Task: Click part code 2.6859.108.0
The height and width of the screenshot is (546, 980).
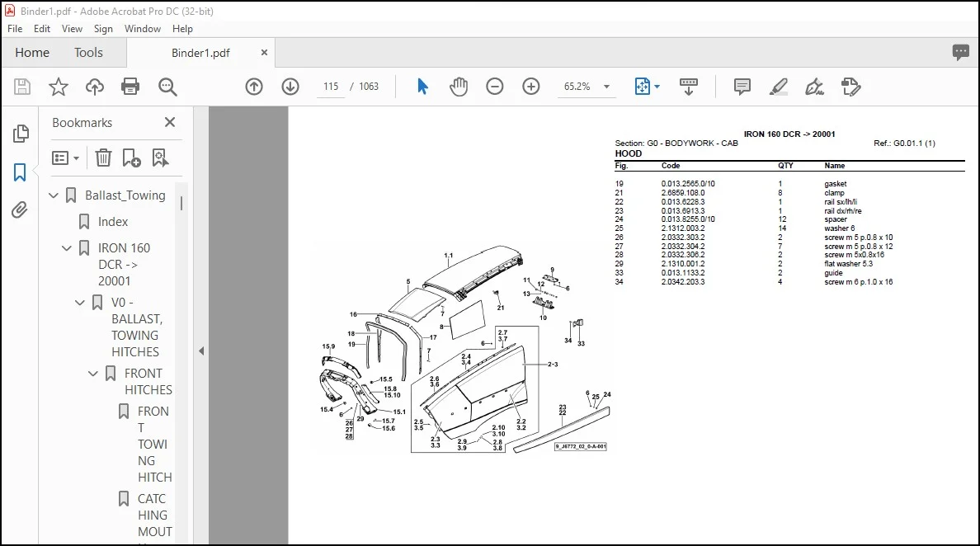Action: pyautogui.click(x=682, y=193)
